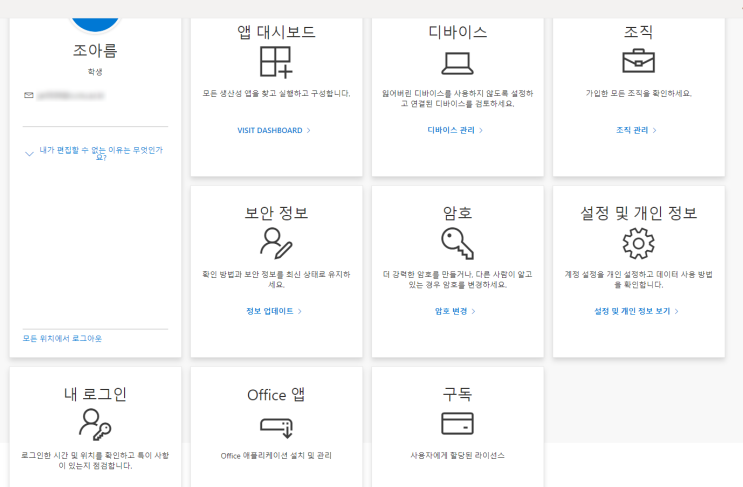This screenshot has width=743, height=487.
Task: Expand 내가 편집할 수 없는 이유 chevron
Action: [29, 153]
